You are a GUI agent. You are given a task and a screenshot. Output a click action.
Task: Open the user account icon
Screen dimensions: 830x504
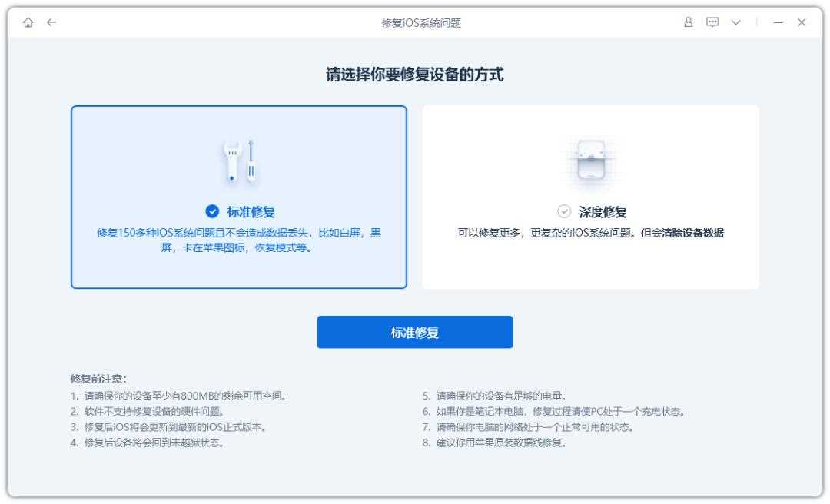tap(689, 23)
